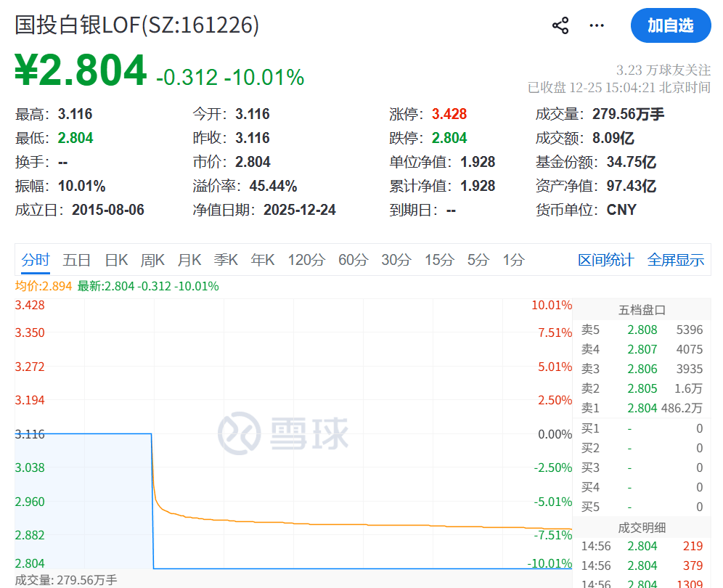Switch to the 五日 chart tab
The image size is (723, 588).
click(77, 260)
